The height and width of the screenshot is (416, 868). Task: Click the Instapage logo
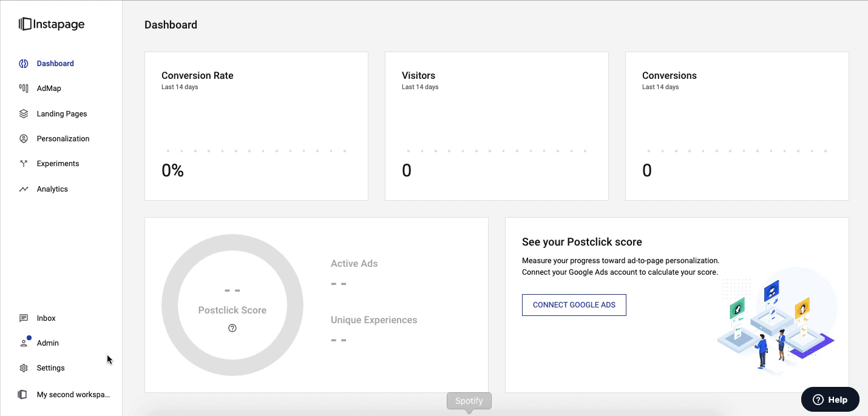click(52, 24)
